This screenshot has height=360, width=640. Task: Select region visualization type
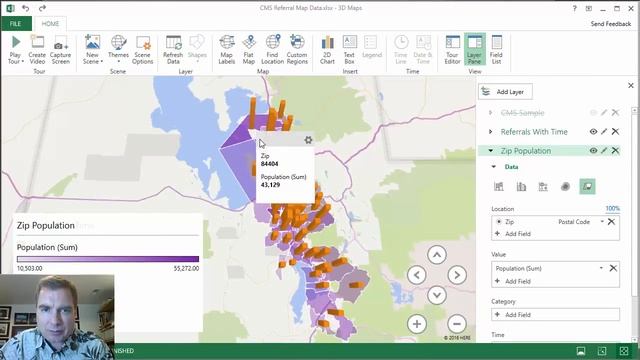pyautogui.click(x=587, y=187)
